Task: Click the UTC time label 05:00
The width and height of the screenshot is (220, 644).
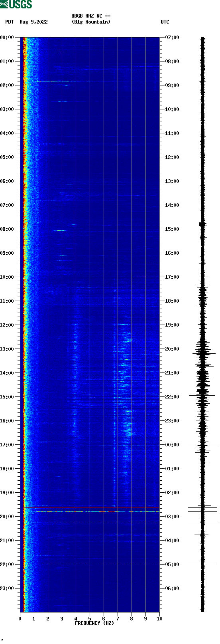Action: pyautogui.click(x=172, y=565)
